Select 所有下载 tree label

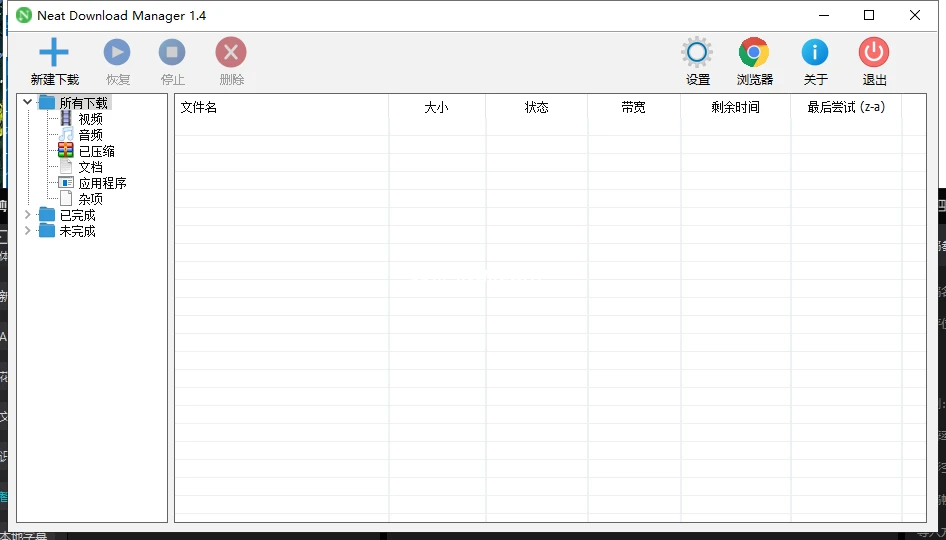(84, 103)
